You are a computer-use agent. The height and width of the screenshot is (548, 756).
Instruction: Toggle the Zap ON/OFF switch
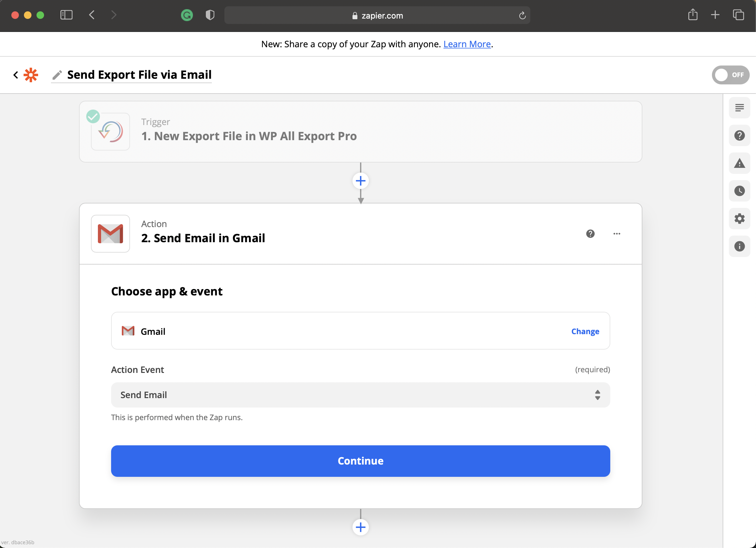730,75
